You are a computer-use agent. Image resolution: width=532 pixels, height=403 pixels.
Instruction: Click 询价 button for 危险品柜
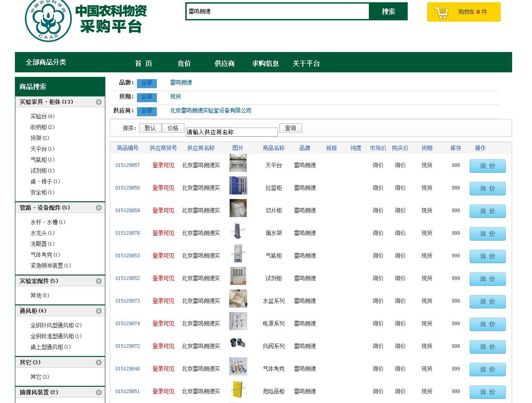pyautogui.click(x=488, y=392)
